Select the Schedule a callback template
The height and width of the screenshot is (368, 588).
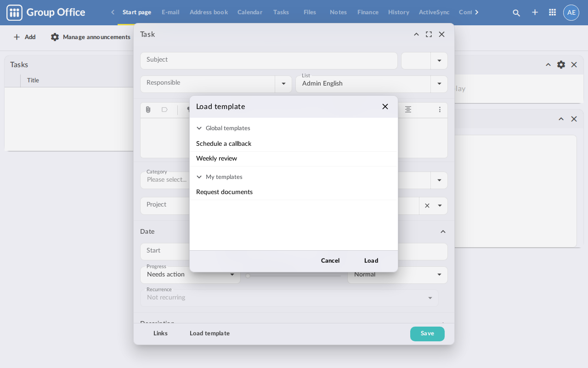coord(294,144)
